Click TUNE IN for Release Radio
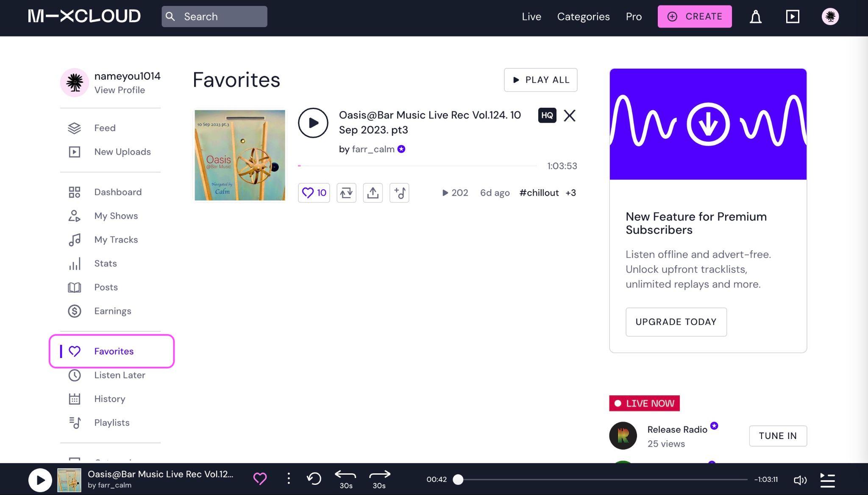Image resolution: width=868 pixels, height=495 pixels. click(778, 436)
